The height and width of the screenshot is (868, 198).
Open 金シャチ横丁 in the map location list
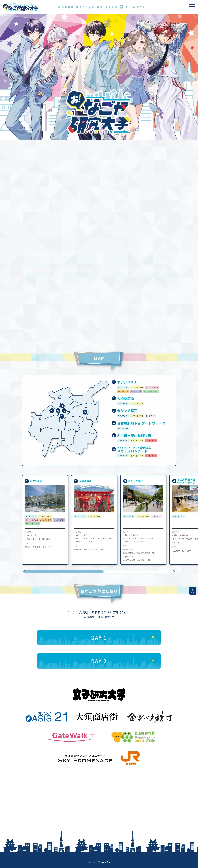click(x=127, y=411)
